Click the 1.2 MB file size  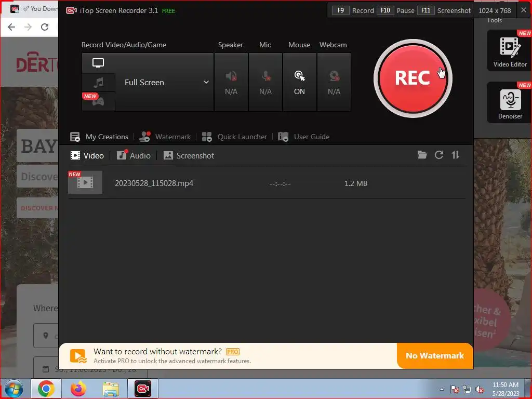point(356,183)
